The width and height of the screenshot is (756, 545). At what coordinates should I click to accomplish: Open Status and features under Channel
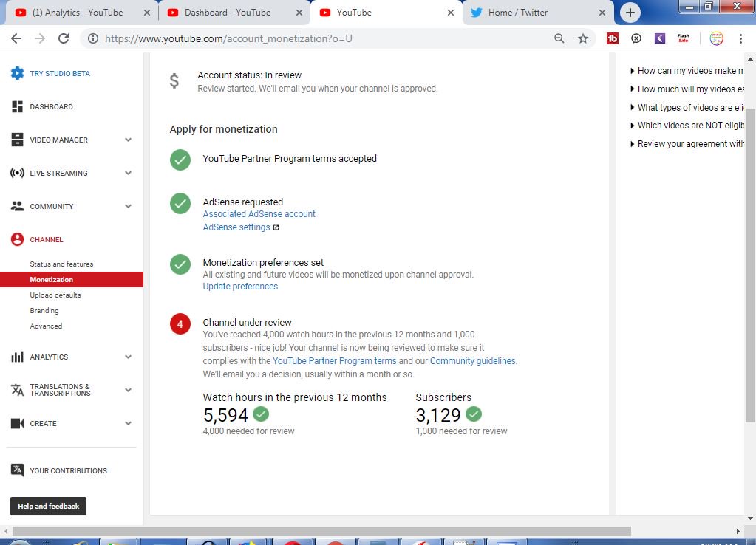[62, 264]
